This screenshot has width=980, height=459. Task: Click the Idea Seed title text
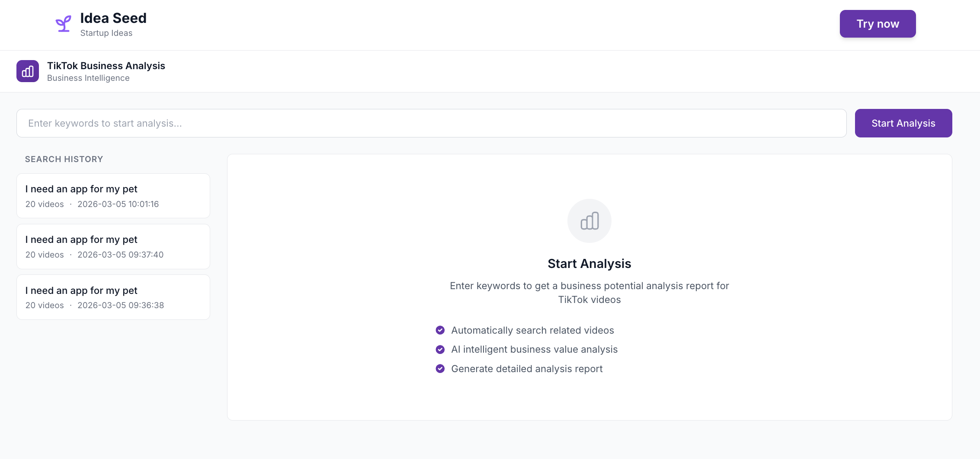(x=113, y=18)
